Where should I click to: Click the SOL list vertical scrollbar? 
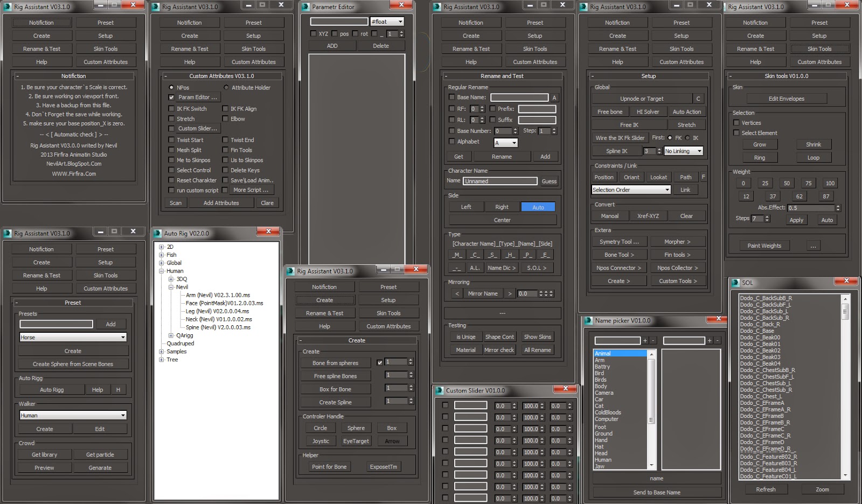[x=845, y=386]
